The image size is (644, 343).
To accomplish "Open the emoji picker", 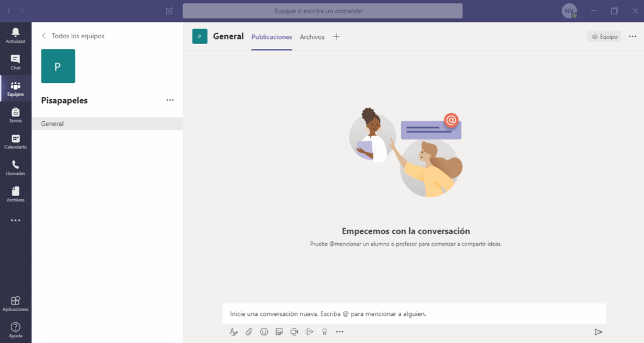I will pyautogui.click(x=264, y=332).
